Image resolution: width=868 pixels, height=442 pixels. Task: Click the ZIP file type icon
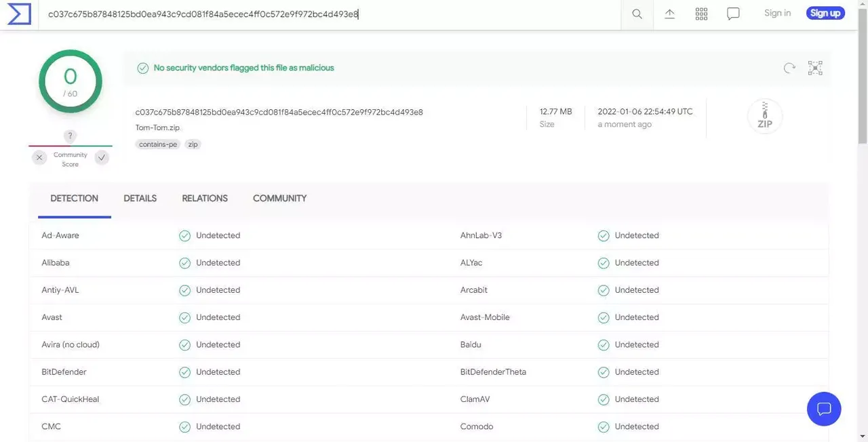coord(765,116)
